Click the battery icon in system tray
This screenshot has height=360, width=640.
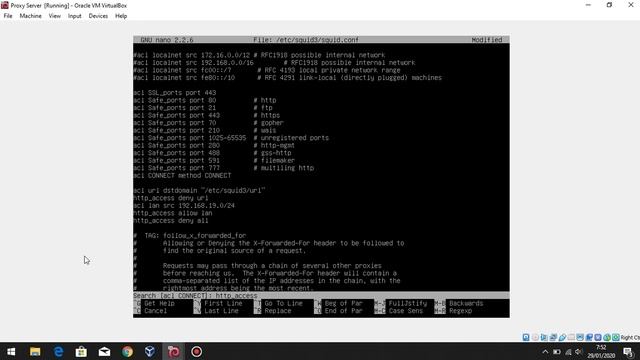pos(557,351)
